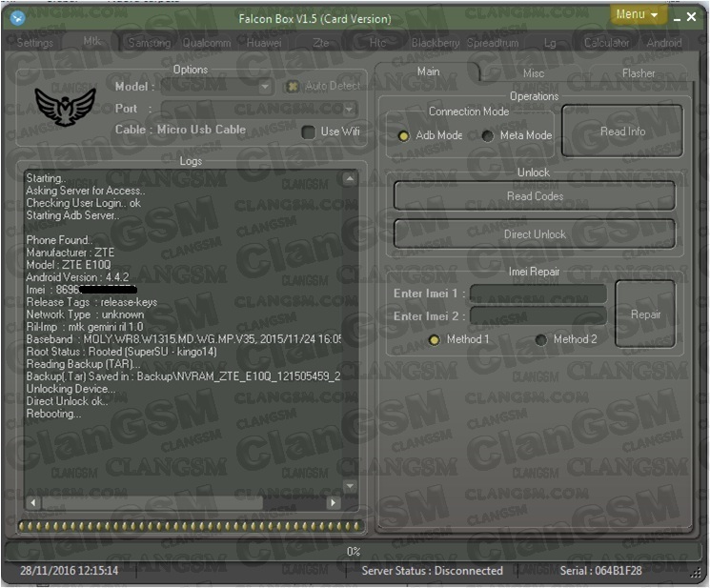Image resolution: width=710 pixels, height=588 pixels.
Task: Select the Main operations tab
Action: point(428,71)
